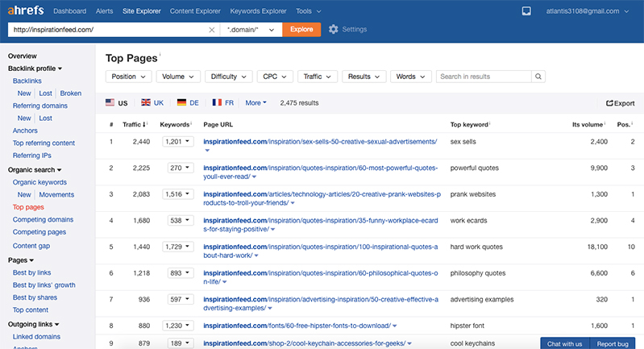Image resolution: width=644 pixels, height=349 pixels.
Task: Open Referring IPs link
Action: [32, 156]
